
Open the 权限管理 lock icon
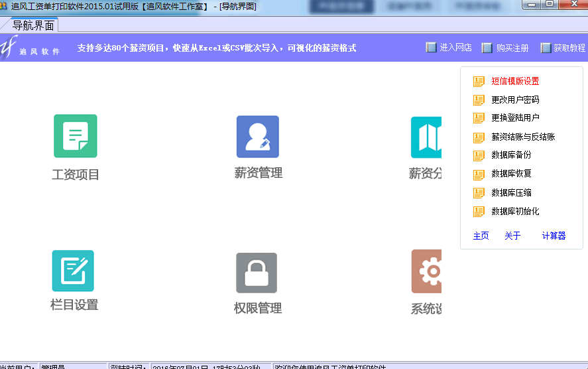coord(257,273)
